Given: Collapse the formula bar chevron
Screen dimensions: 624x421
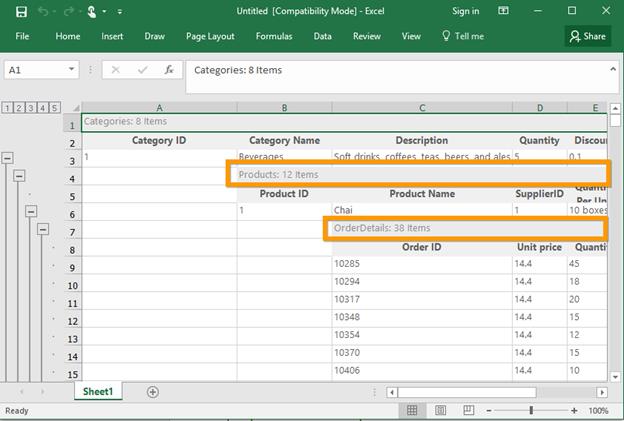Looking at the screenshot, I should tap(613, 69).
